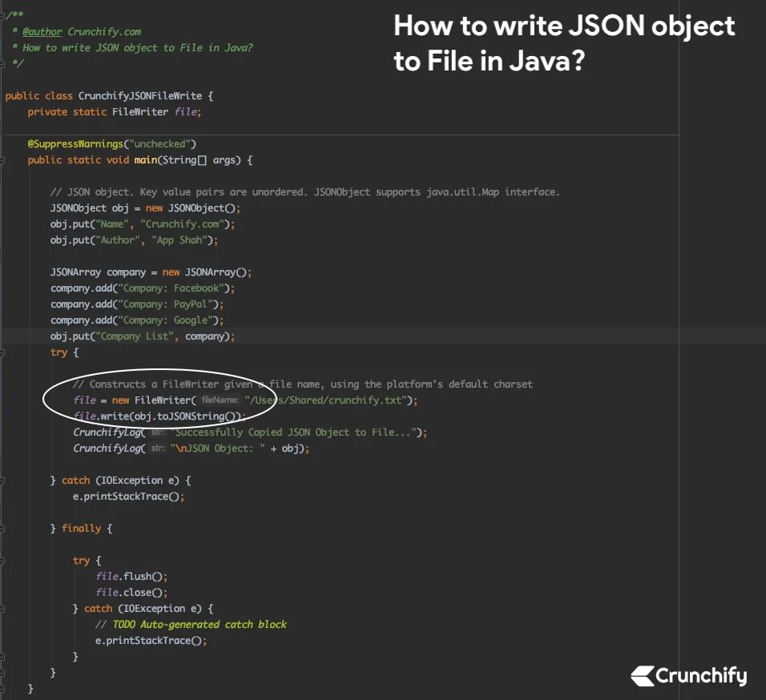Click the finally keyword
The width and height of the screenshot is (766, 700).
81,529
